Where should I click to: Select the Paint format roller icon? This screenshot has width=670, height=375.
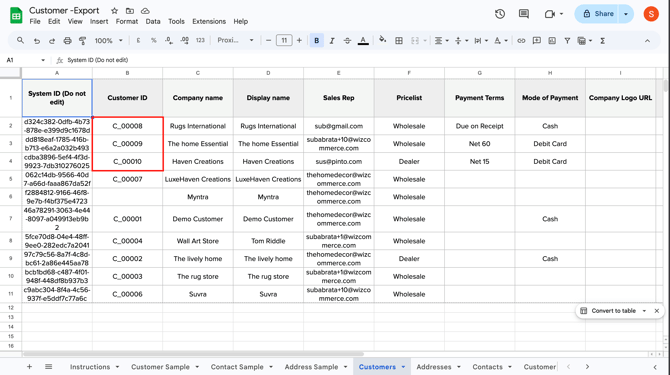click(x=82, y=41)
